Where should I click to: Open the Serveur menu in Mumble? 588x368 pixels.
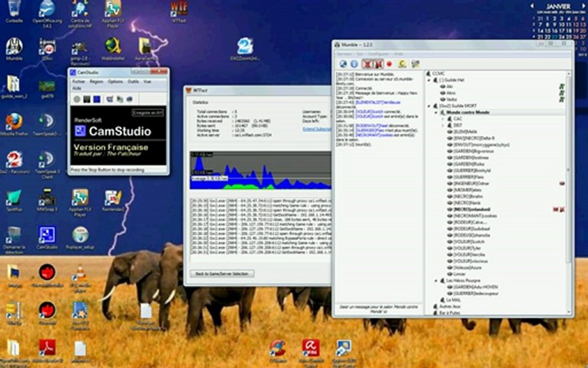point(344,54)
